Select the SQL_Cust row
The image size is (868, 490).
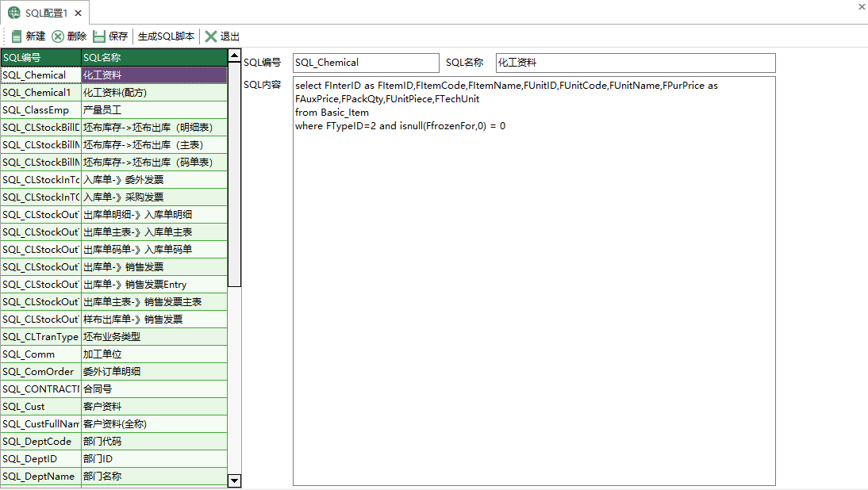click(41, 407)
